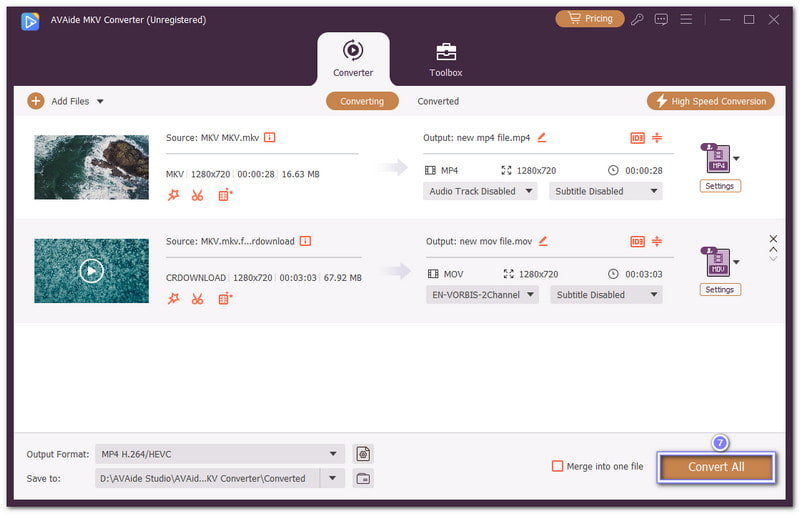The width and height of the screenshot is (800, 514).
Task: Open effects editor for MKV MKV.mkv
Action: pyautogui.click(x=173, y=195)
